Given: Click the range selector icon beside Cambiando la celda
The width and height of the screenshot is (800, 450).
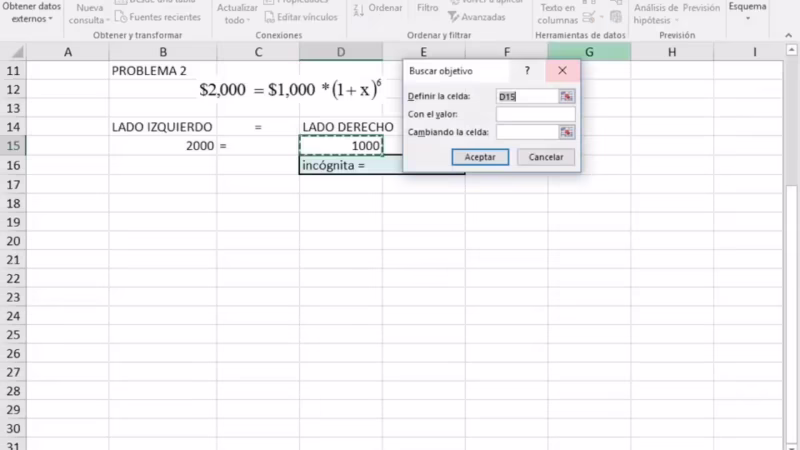Looking at the screenshot, I should pyautogui.click(x=567, y=132).
